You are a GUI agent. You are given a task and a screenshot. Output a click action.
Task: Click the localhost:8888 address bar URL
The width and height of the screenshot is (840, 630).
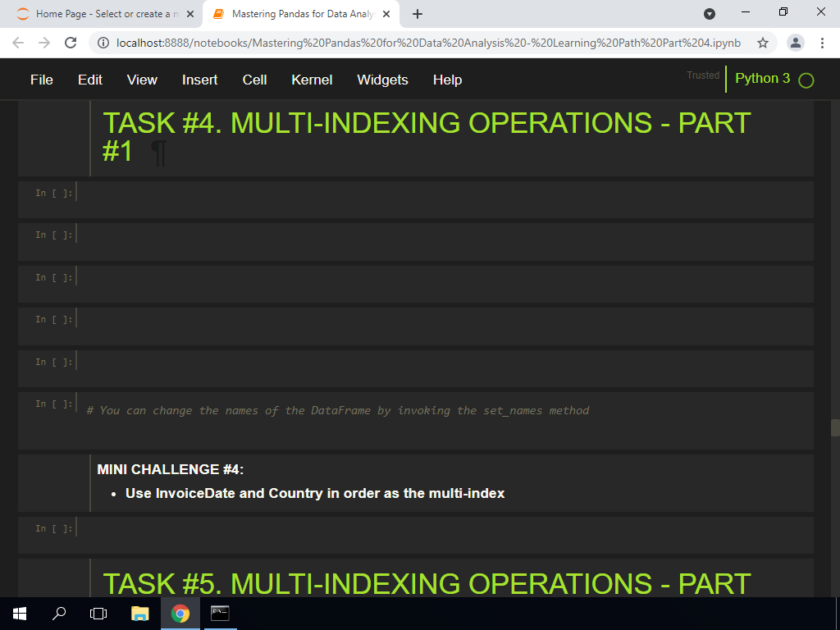tap(428, 43)
